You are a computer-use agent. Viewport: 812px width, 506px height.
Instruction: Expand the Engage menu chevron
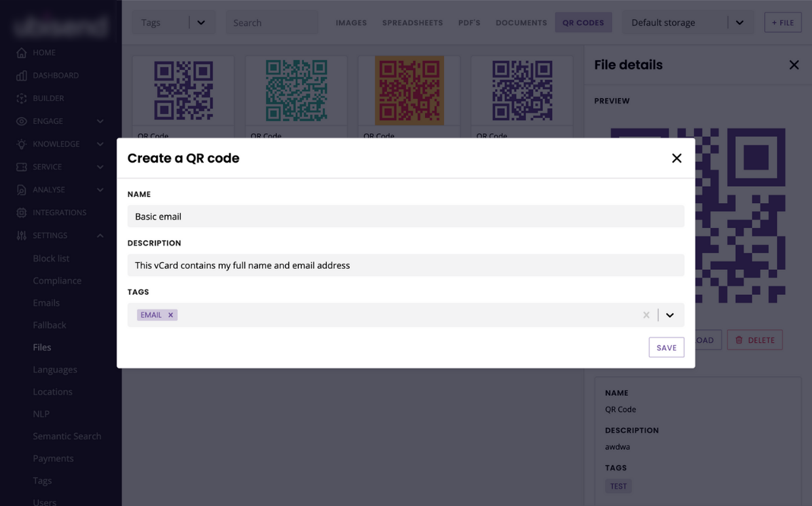point(100,121)
